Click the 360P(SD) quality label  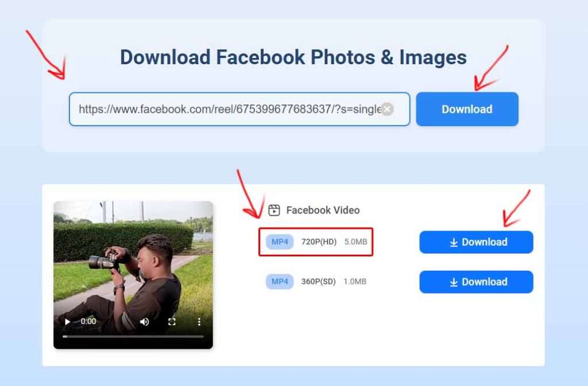pos(318,282)
